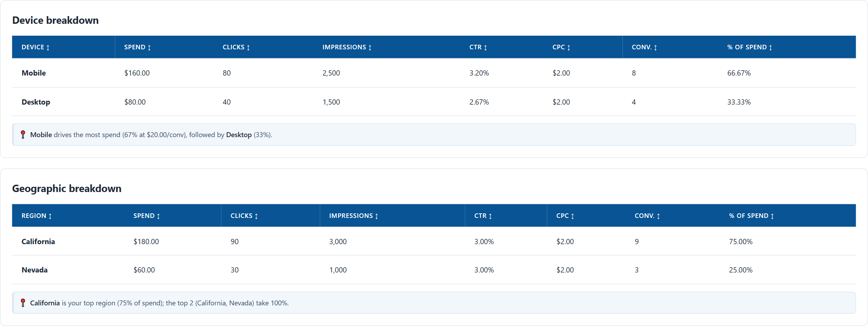This screenshot has width=868, height=326.
Task: Click California spend $180.00
Action: point(146,242)
